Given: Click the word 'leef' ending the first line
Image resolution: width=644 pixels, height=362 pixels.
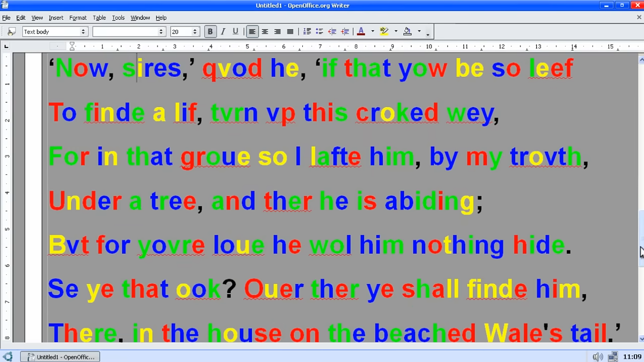Looking at the screenshot, I should (551, 68).
